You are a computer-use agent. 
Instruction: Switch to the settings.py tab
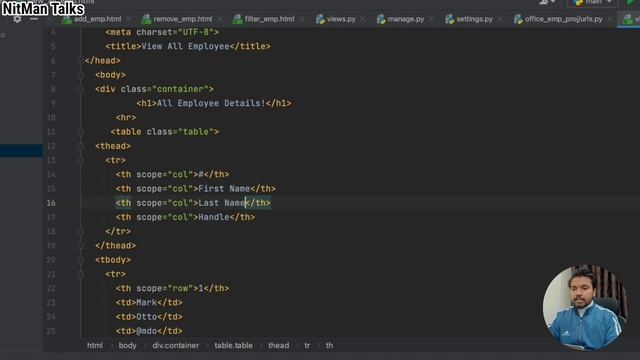point(474,19)
